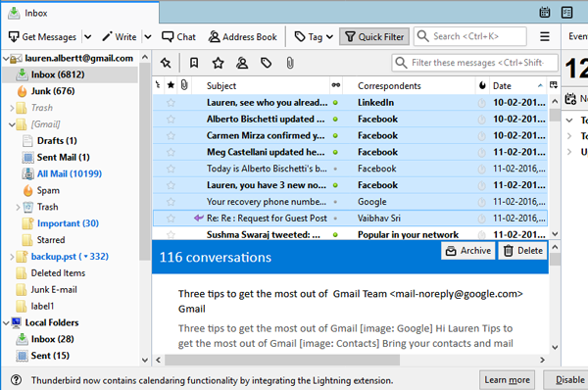Sort by starred column header
588x390 pixels.
(171, 85)
